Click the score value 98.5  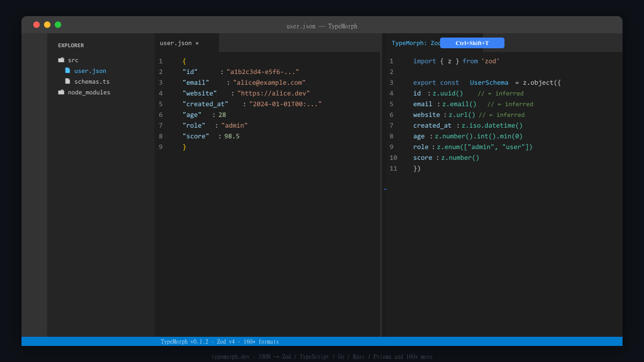pos(232,136)
